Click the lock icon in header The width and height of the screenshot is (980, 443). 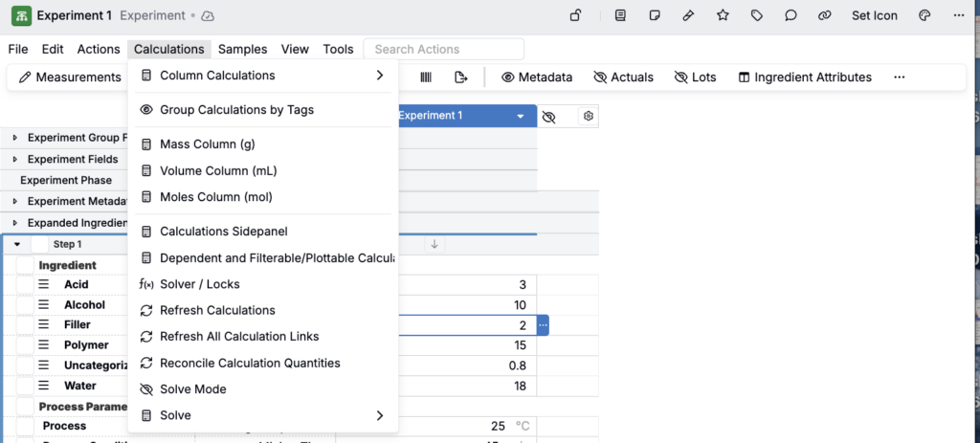pyautogui.click(x=575, y=15)
